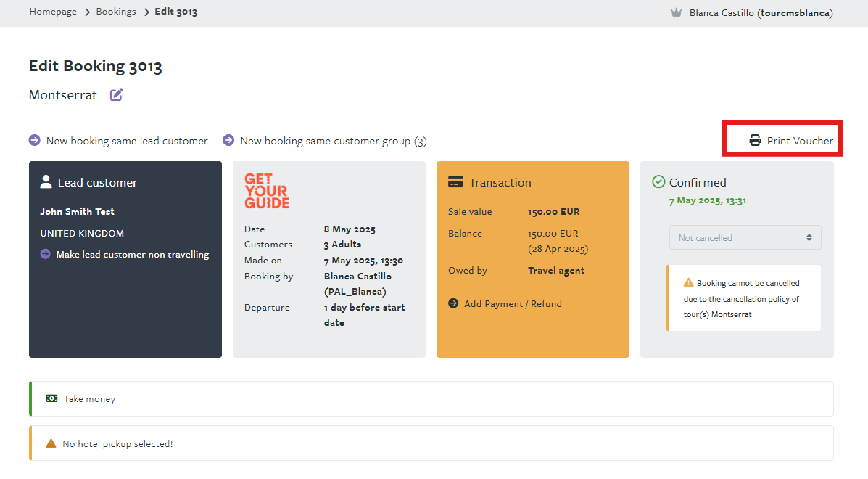This screenshot has height=479, width=868.
Task: Click Owed by value Travel agent
Action: 555,270
